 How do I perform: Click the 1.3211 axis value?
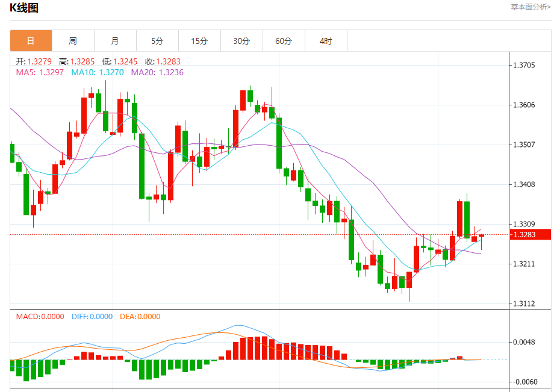[524, 264]
